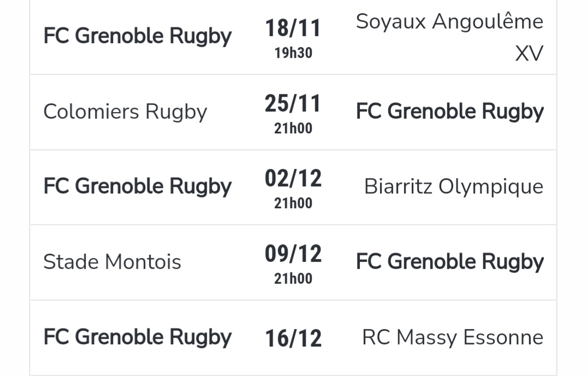Open Soyaux Angoulême XV team
Viewport: 588px width, 376px height.
click(449, 37)
